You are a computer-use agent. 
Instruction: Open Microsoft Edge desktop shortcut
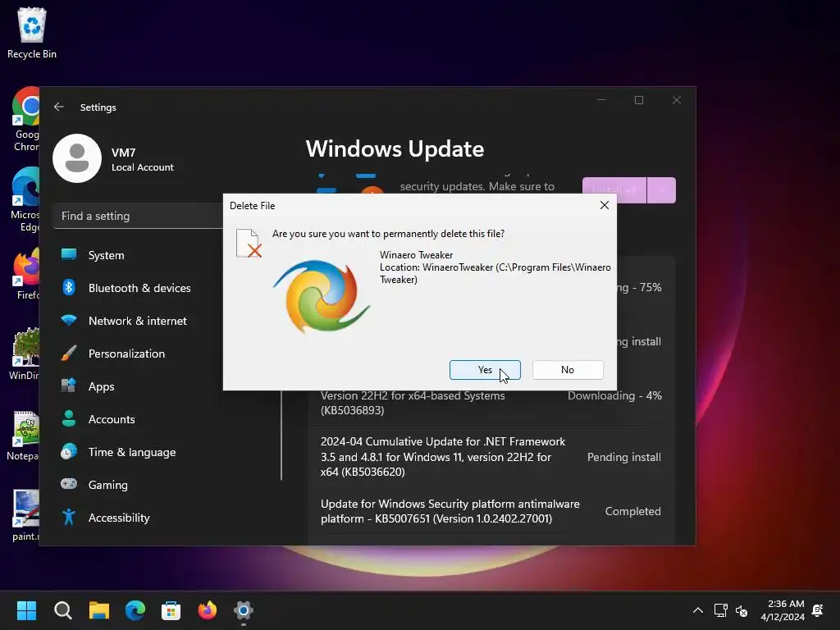click(25, 199)
